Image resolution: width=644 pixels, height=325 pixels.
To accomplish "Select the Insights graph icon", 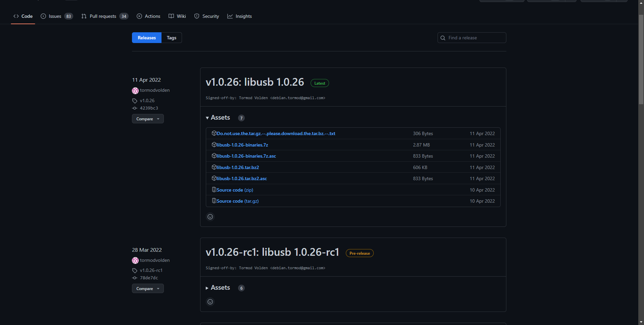I will coord(230,16).
